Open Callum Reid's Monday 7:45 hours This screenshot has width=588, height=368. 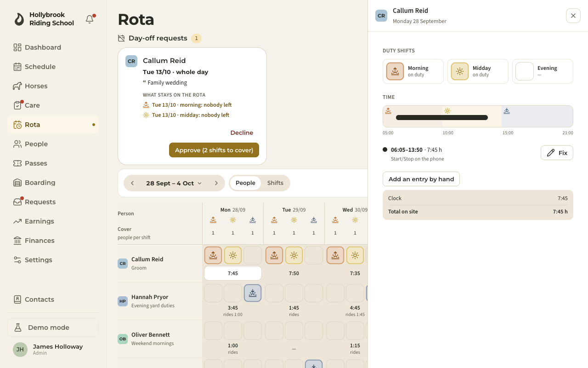pyautogui.click(x=233, y=273)
